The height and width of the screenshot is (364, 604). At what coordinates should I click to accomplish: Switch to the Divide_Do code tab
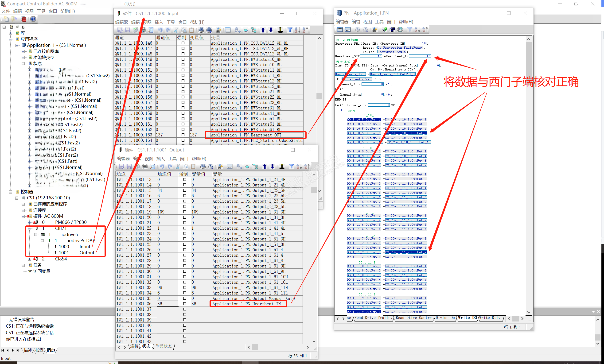[445, 318]
